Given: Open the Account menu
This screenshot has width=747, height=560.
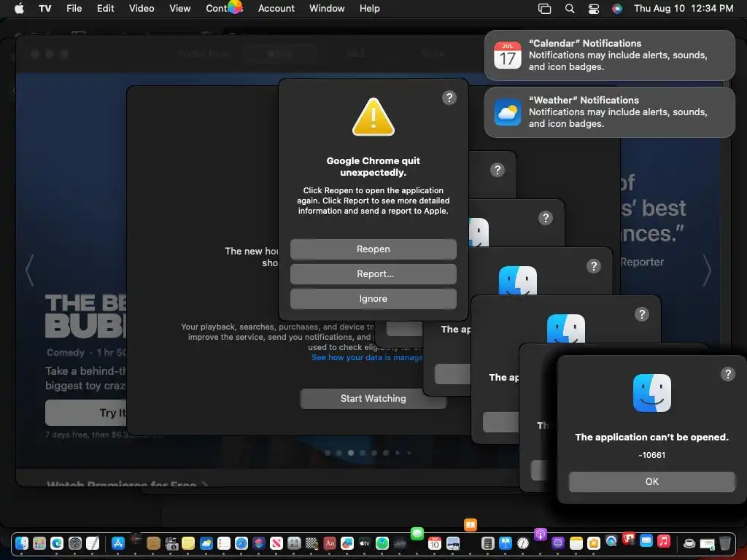Looking at the screenshot, I should click(x=276, y=8).
